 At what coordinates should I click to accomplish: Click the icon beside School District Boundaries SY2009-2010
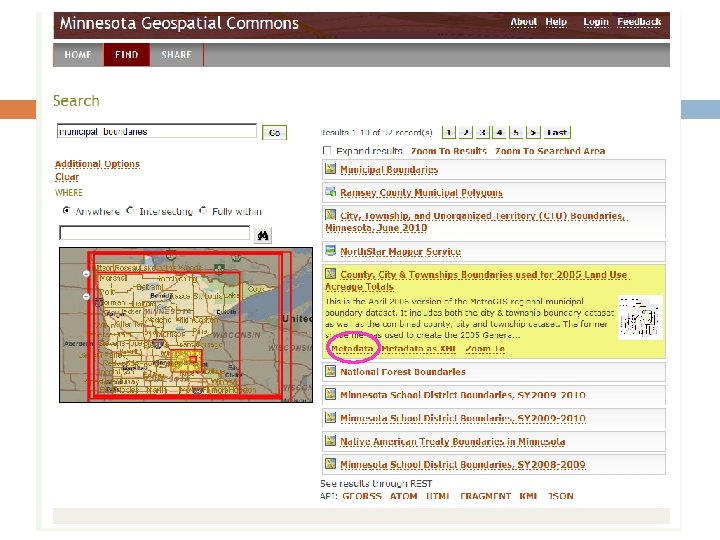(x=330, y=417)
